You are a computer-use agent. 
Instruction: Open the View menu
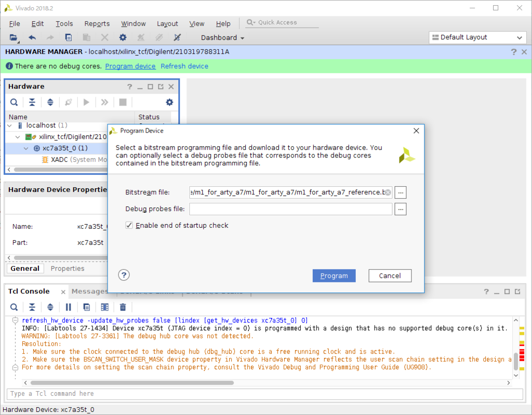click(x=197, y=24)
